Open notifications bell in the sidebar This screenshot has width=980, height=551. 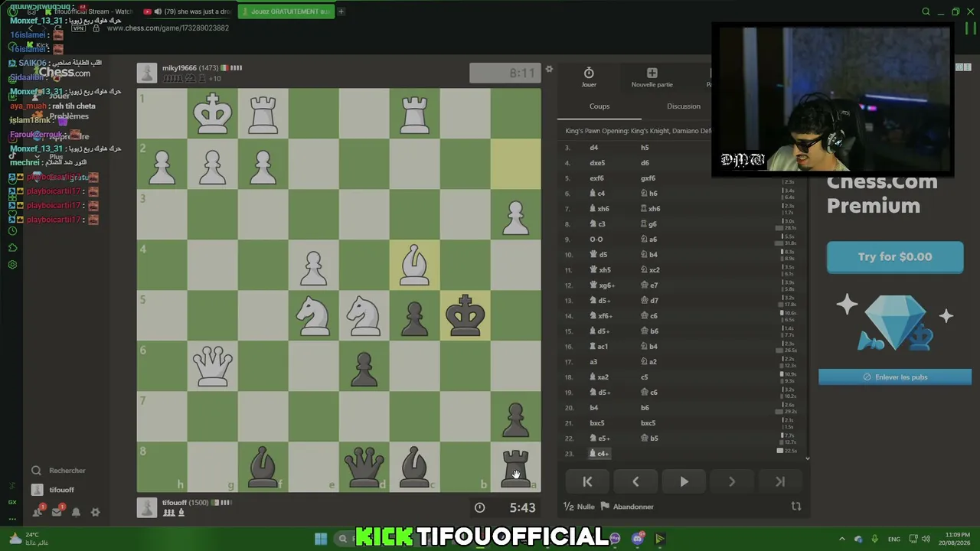coord(76,512)
